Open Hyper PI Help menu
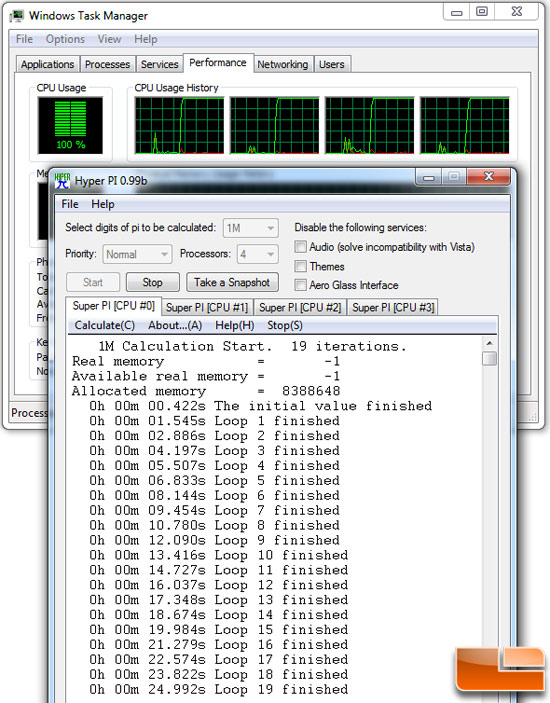550x703 pixels. pyautogui.click(x=103, y=204)
